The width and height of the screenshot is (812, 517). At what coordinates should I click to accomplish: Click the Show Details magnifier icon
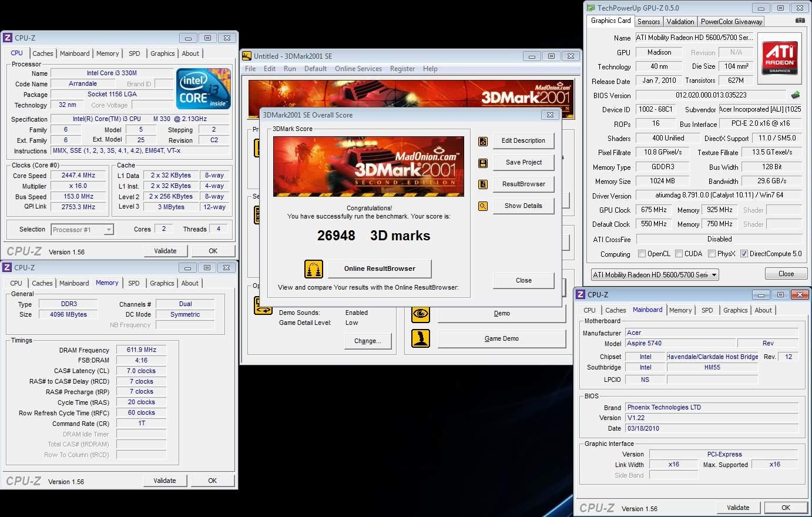pyautogui.click(x=483, y=206)
